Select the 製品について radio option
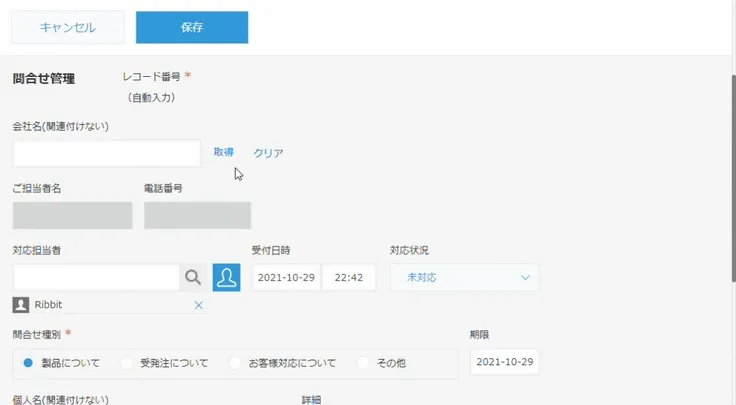 point(28,363)
